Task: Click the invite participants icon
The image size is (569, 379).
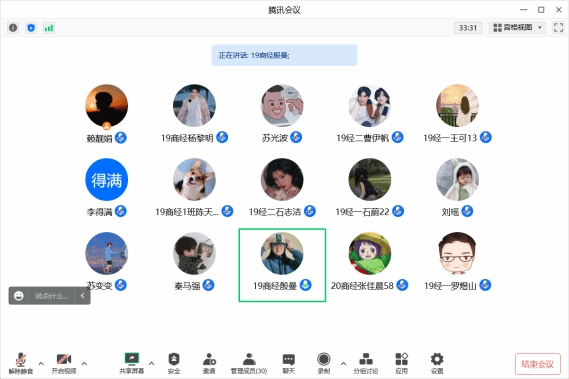Action: (209, 359)
